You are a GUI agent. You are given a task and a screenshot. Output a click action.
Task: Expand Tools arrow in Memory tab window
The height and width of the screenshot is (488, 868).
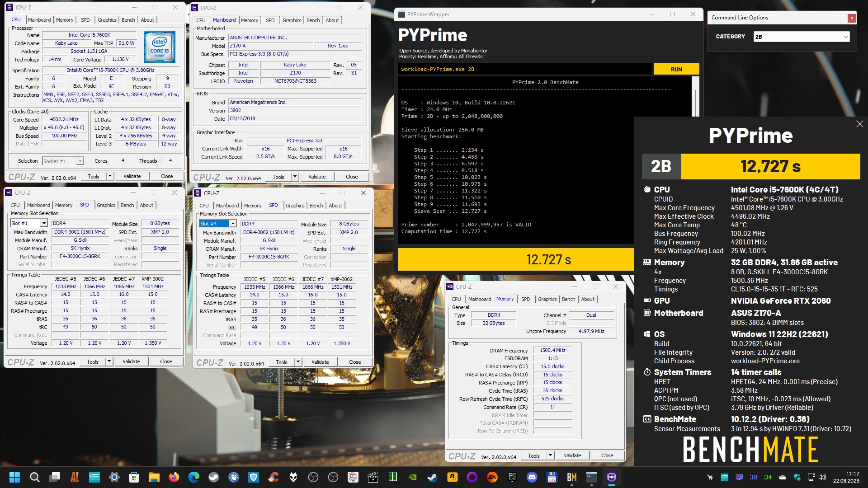tap(550, 455)
